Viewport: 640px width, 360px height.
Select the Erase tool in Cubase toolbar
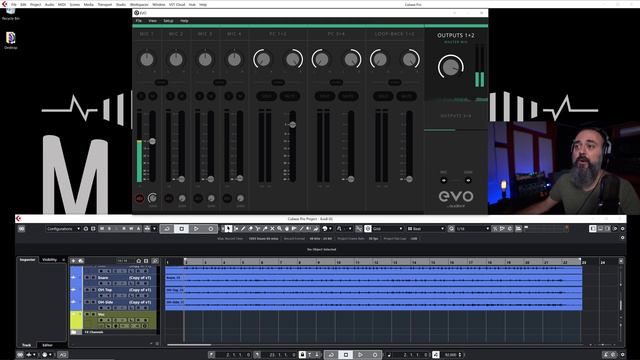[x=251, y=229]
